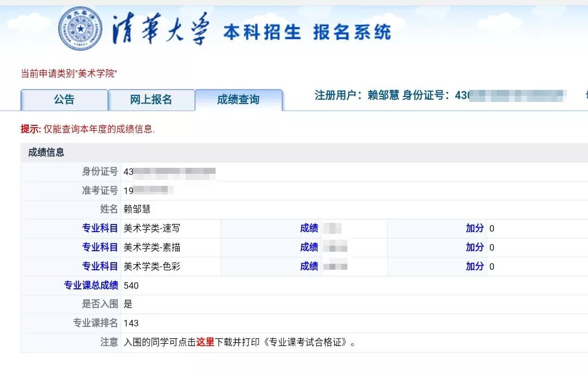Viewport: 588px width, 376px height.
Task: Click the 加分 value 0 in 速写 row
Action: 492,228
